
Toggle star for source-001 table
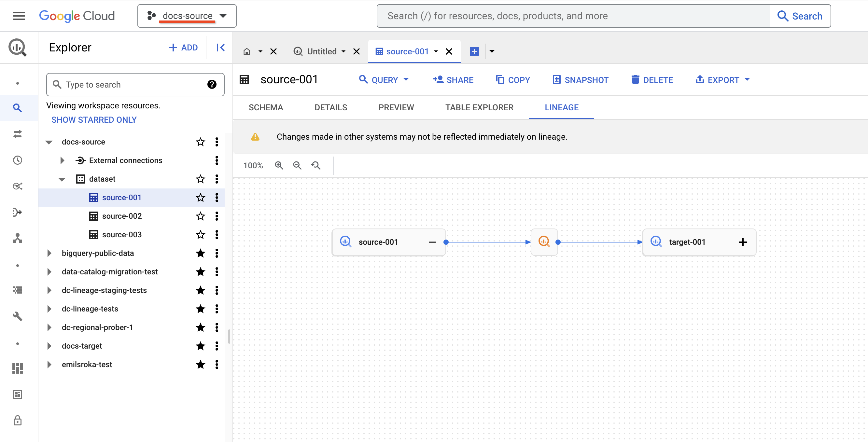pyautogui.click(x=200, y=197)
